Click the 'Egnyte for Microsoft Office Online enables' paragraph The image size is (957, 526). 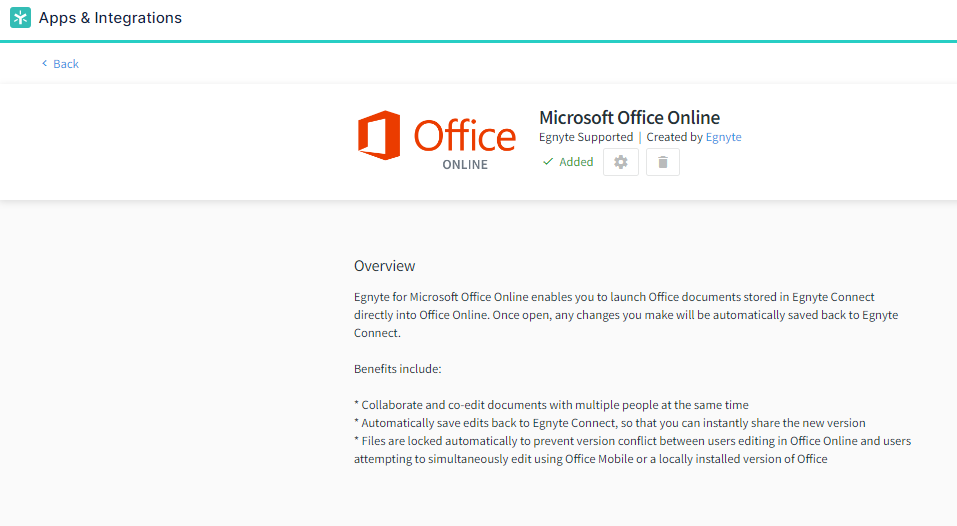coord(626,315)
